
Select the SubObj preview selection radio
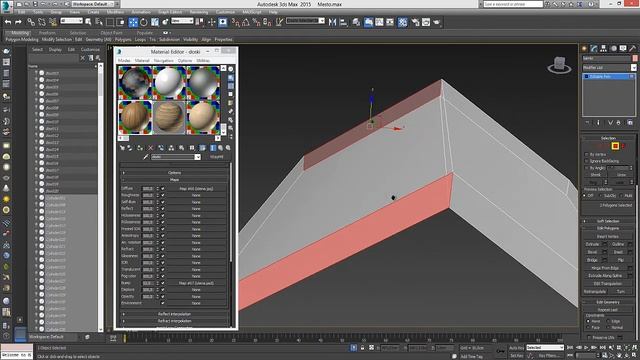click(x=601, y=196)
